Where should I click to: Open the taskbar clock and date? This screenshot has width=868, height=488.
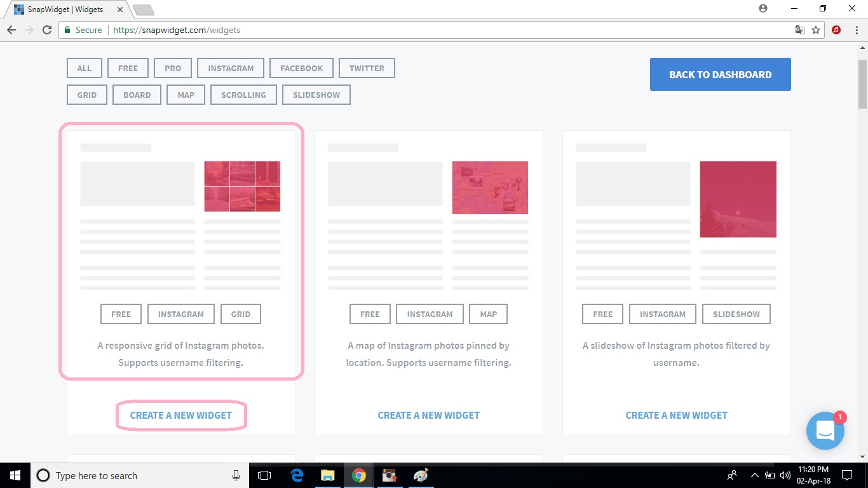pos(814,475)
